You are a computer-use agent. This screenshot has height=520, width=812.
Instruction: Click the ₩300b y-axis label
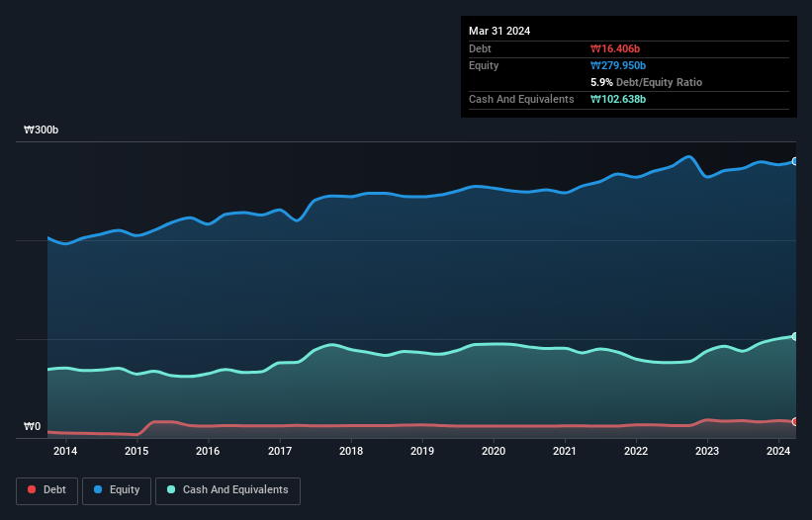tap(41, 130)
